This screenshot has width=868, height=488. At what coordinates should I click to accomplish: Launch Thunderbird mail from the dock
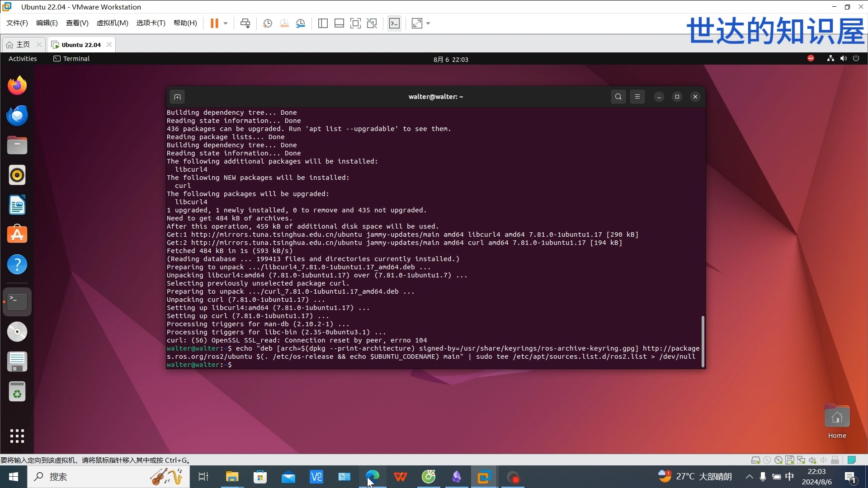pyautogui.click(x=17, y=115)
